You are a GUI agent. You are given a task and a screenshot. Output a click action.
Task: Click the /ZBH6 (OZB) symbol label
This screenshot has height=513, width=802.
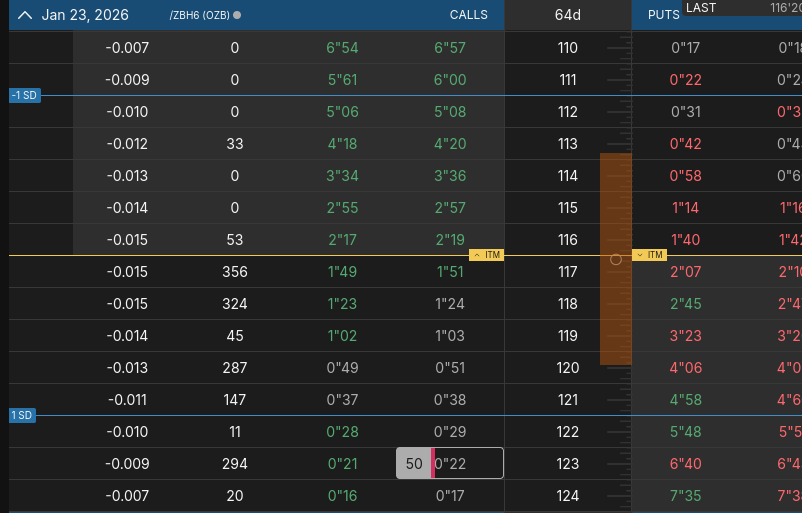pos(199,15)
